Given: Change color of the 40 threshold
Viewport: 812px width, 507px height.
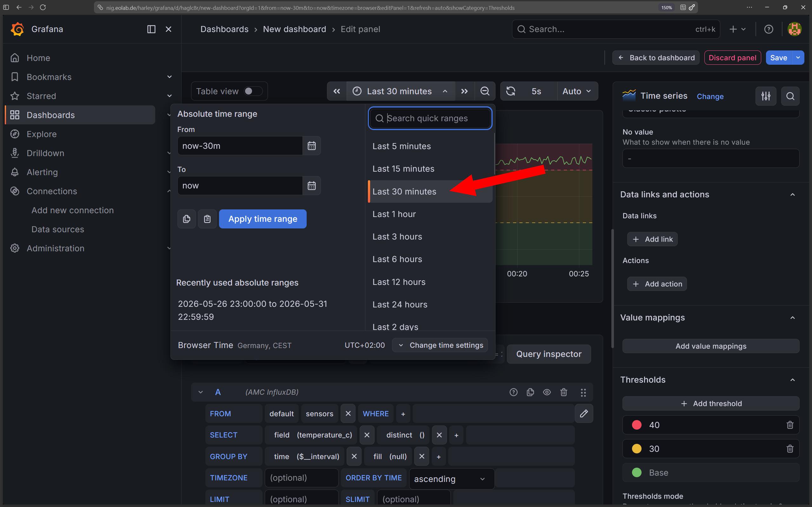Looking at the screenshot, I should 636,425.
